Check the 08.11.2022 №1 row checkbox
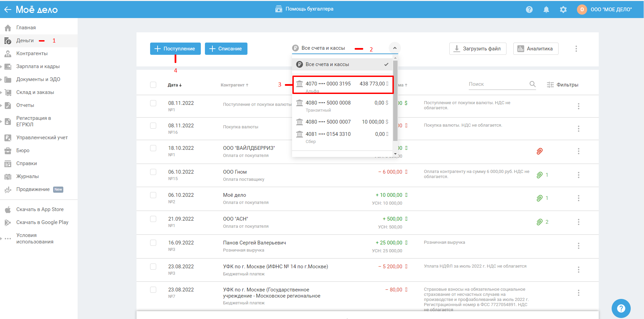The height and width of the screenshot is (319, 644). click(x=153, y=103)
